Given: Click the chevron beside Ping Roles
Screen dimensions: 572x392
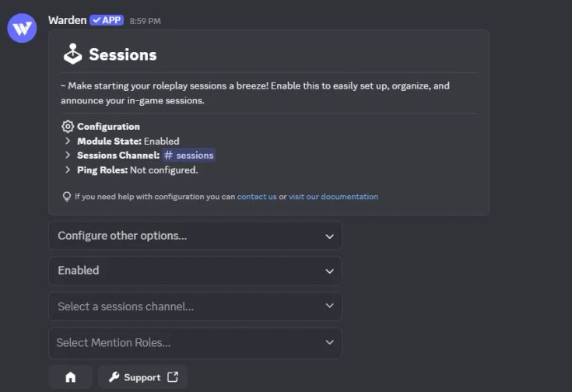Looking at the screenshot, I should pyautogui.click(x=68, y=170).
